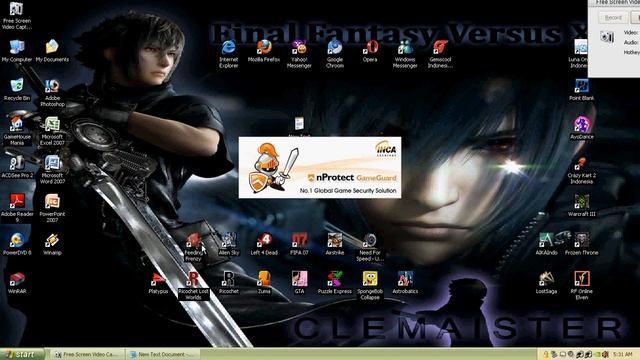Launch Frozen Throne shortcut
The width and height of the screenshot is (640, 360).
click(x=582, y=244)
